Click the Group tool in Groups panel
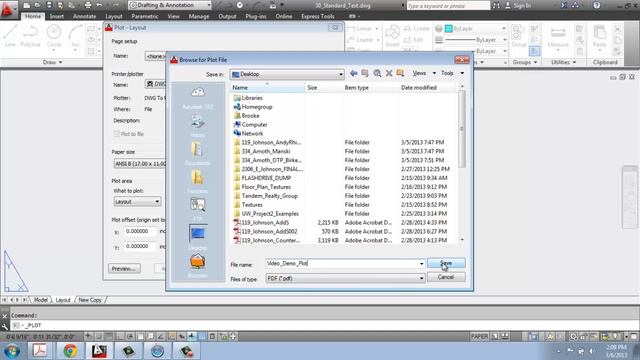The height and width of the screenshot is (360, 640). (519, 36)
